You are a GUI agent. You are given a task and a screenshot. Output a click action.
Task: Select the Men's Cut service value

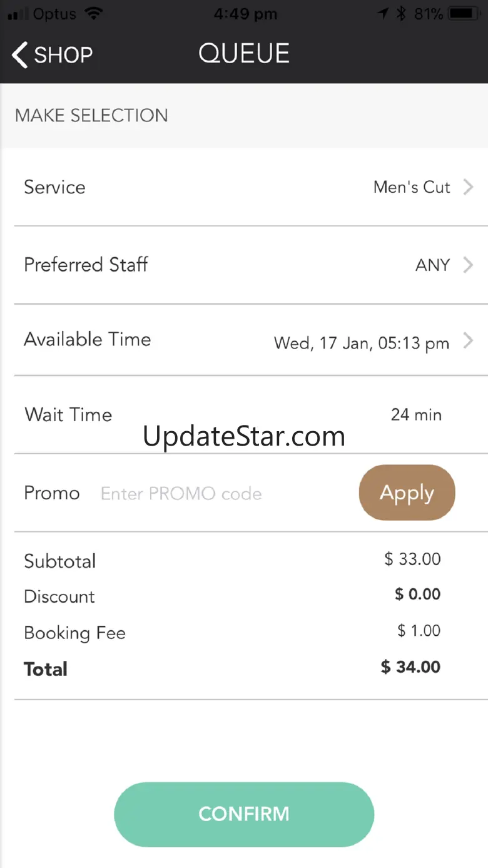click(x=411, y=187)
